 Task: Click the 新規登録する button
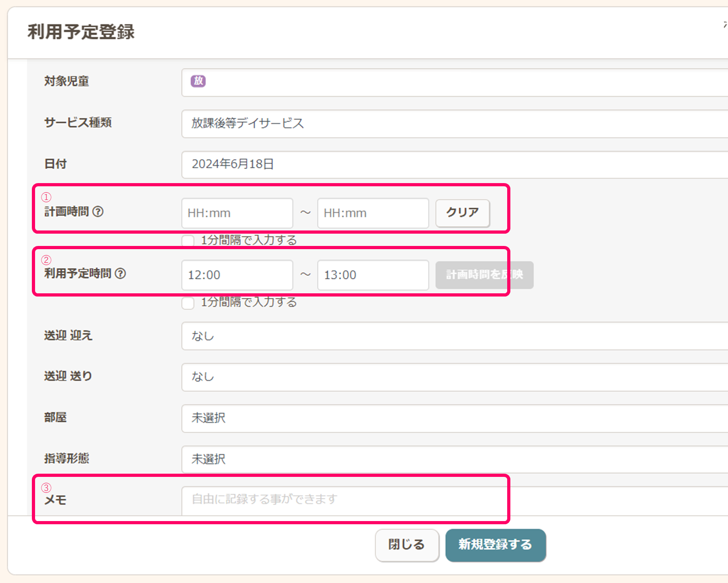[x=495, y=545]
